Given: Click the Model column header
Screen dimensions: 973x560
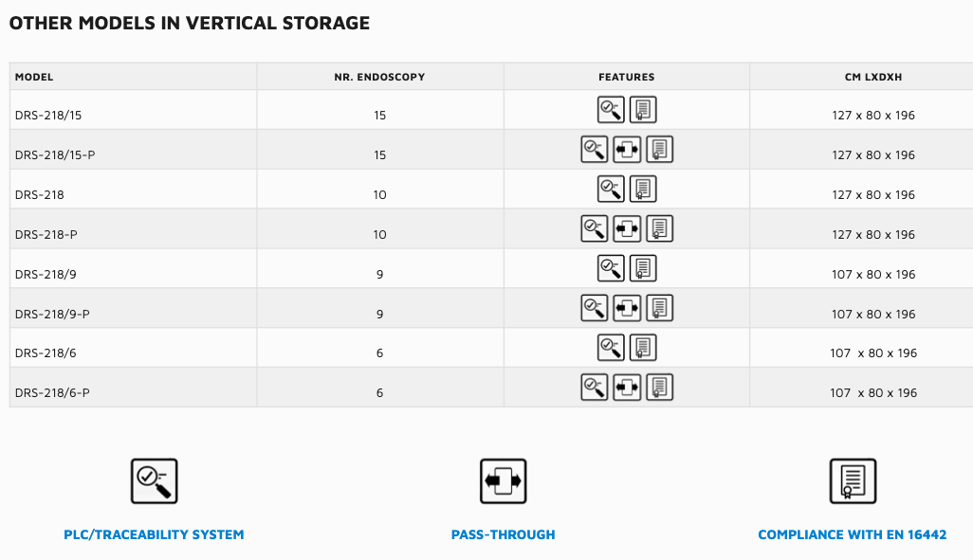Looking at the screenshot, I should pyautogui.click(x=34, y=77).
